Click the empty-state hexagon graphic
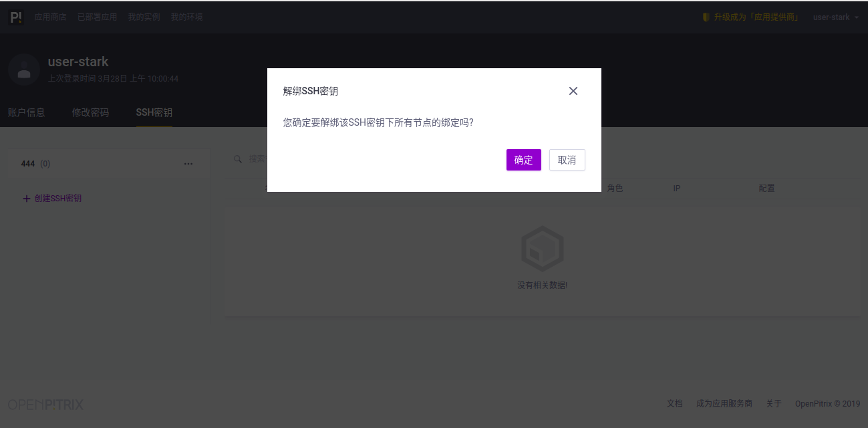Viewport: 868px width, 428px height. pos(542,248)
